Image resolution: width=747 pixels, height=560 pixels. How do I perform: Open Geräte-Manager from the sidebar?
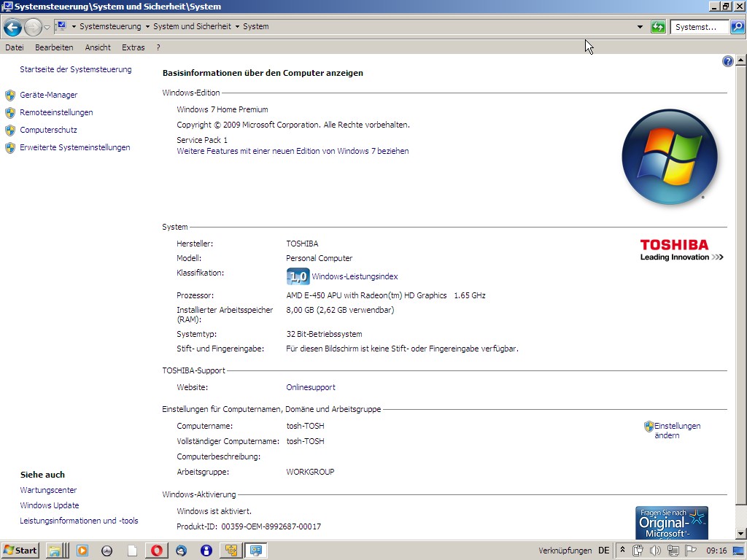48,95
